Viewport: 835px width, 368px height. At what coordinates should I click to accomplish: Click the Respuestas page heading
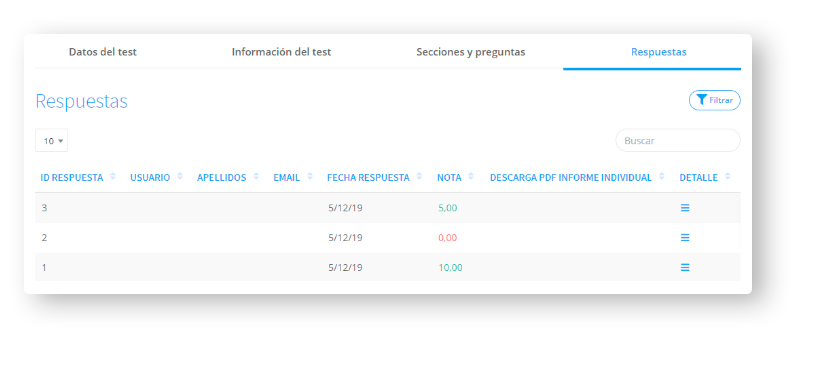click(x=81, y=101)
